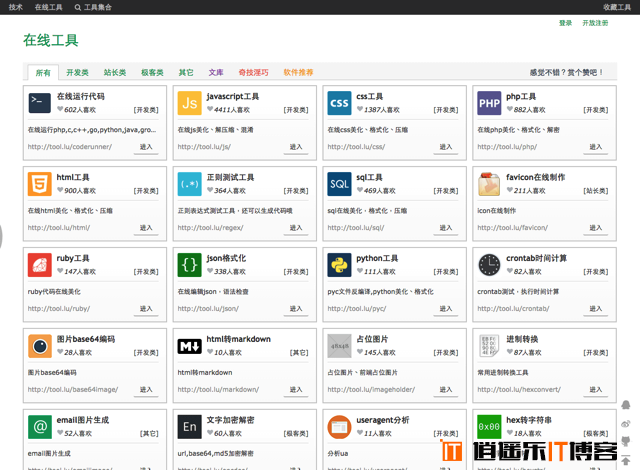Click the [其它] tag on html转markdown card
Image resolution: width=640 pixels, height=470 pixels.
click(x=299, y=352)
